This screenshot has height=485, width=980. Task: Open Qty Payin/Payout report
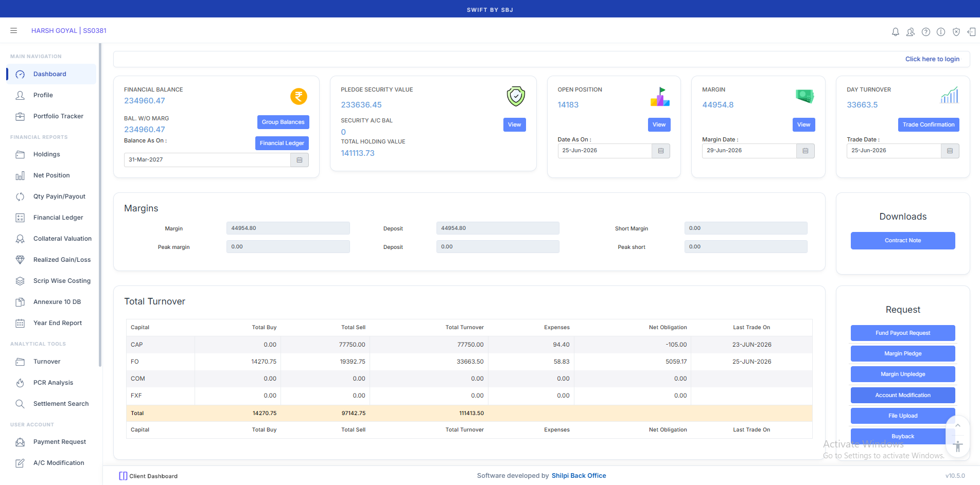[x=51, y=196]
